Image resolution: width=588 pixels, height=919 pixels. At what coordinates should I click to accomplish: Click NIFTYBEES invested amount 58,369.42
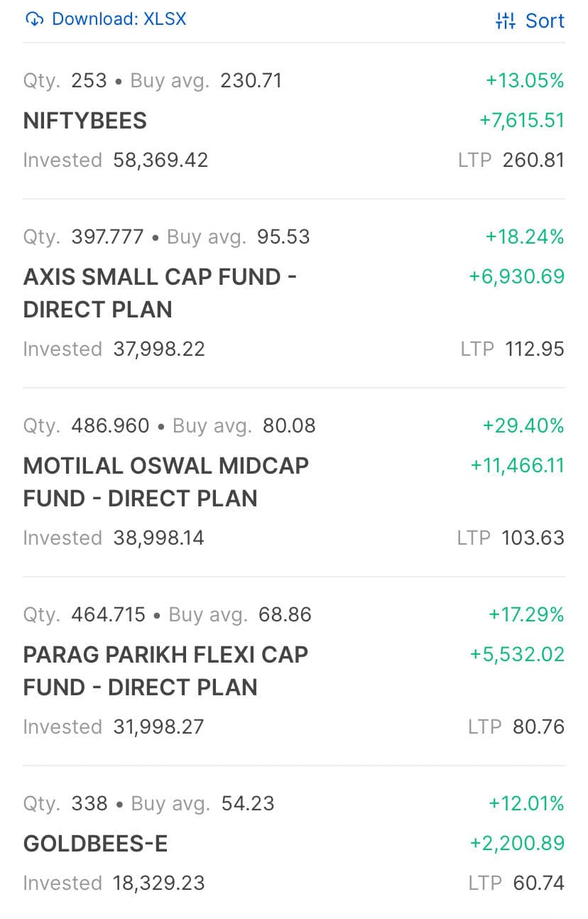pos(160,161)
